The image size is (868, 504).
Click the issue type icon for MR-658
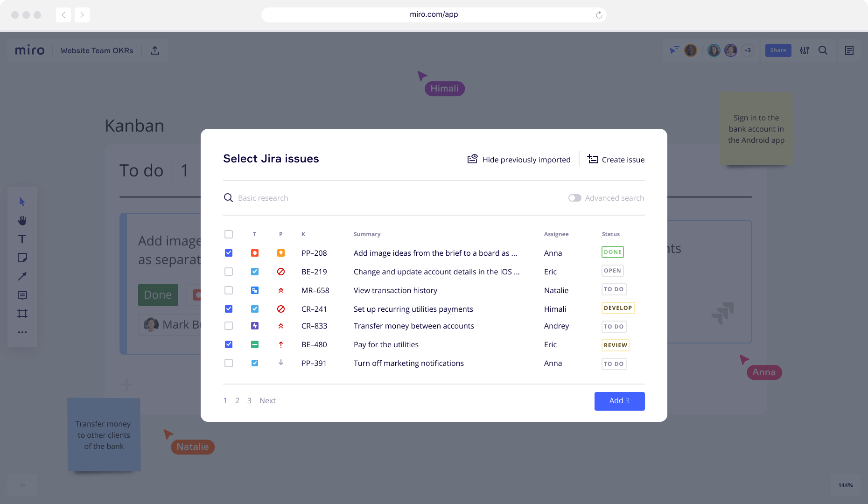coord(255,290)
